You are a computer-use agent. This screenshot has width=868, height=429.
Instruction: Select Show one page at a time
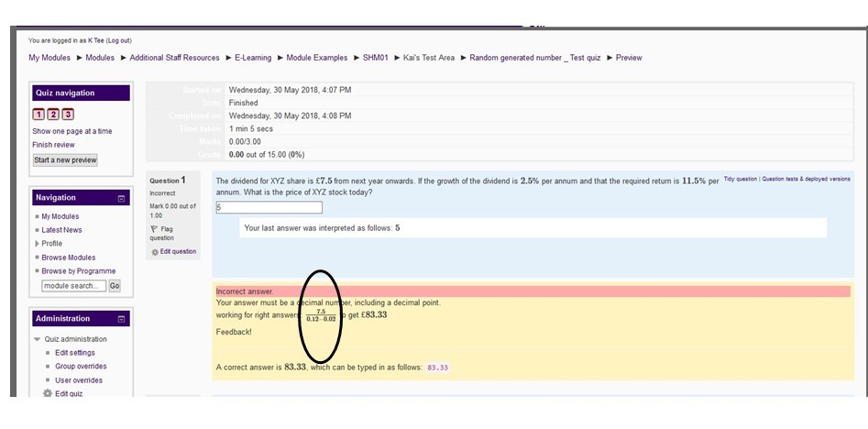pyautogui.click(x=71, y=131)
